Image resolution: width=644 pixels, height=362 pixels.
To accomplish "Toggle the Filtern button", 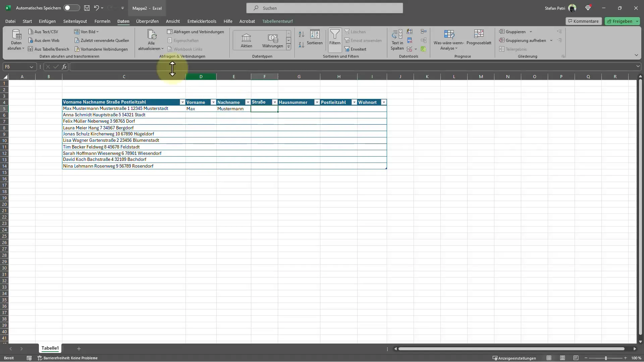I will 335,40.
